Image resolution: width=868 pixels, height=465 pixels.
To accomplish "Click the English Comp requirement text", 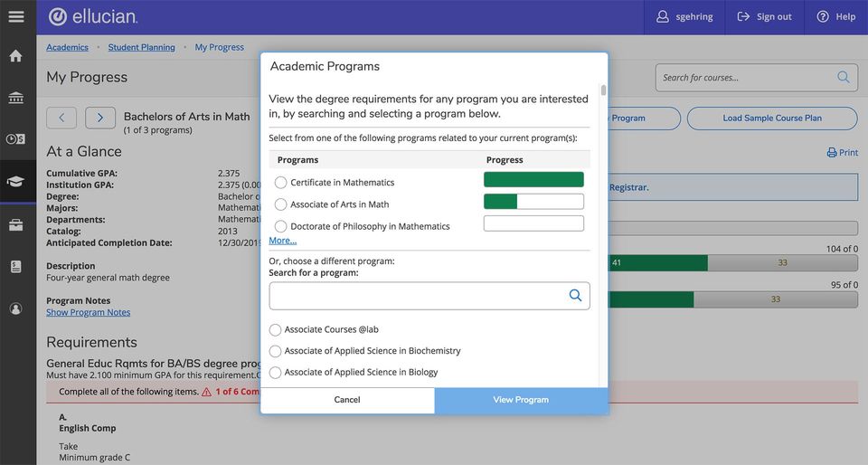I will (x=88, y=428).
